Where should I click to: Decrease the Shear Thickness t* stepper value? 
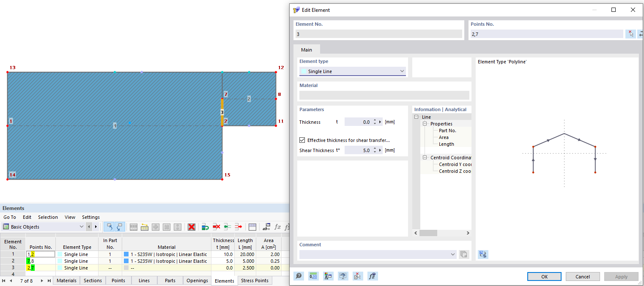[x=375, y=152]
